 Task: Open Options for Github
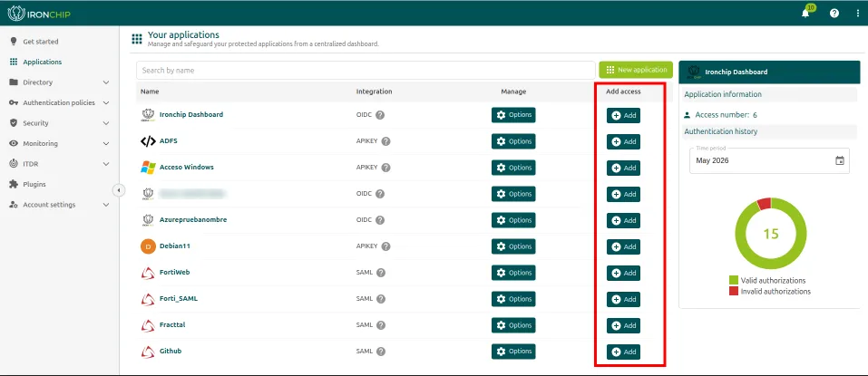coord(513,352)
